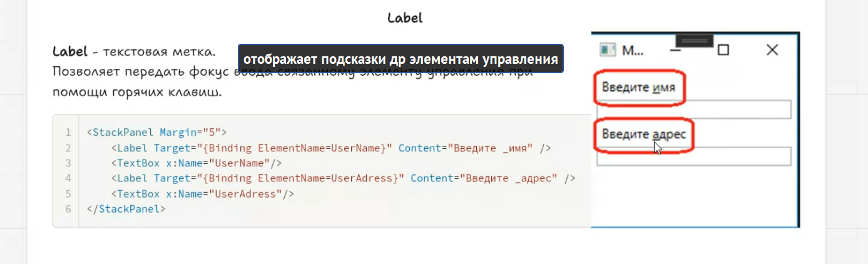Click the tooltip 'отображает подсказки др элементам управления'
868x264 pixels.
(401, 59)
